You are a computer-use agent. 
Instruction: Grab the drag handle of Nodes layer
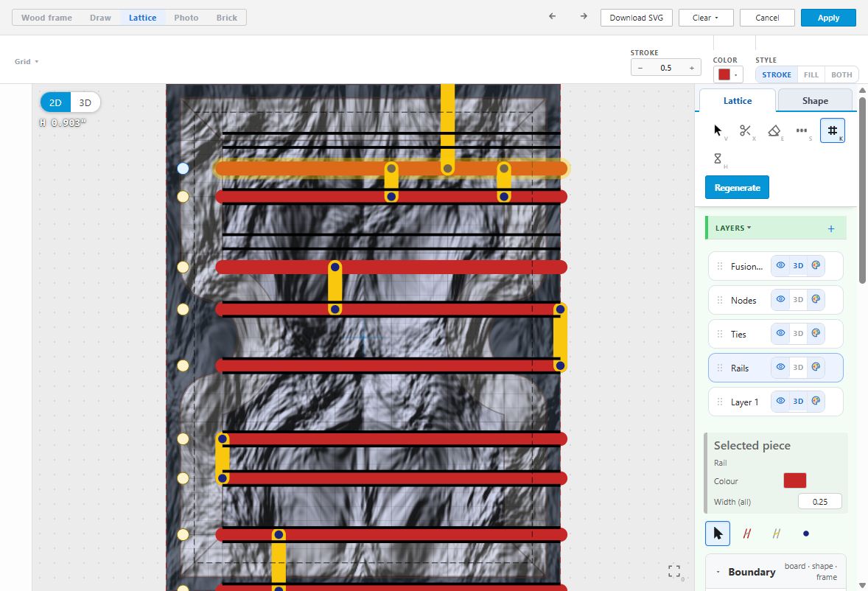pyautogui.click(x=720, y=300)
